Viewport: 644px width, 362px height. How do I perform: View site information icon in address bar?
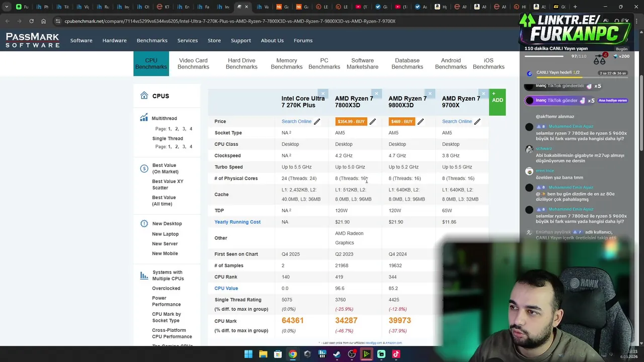point(58,21)
